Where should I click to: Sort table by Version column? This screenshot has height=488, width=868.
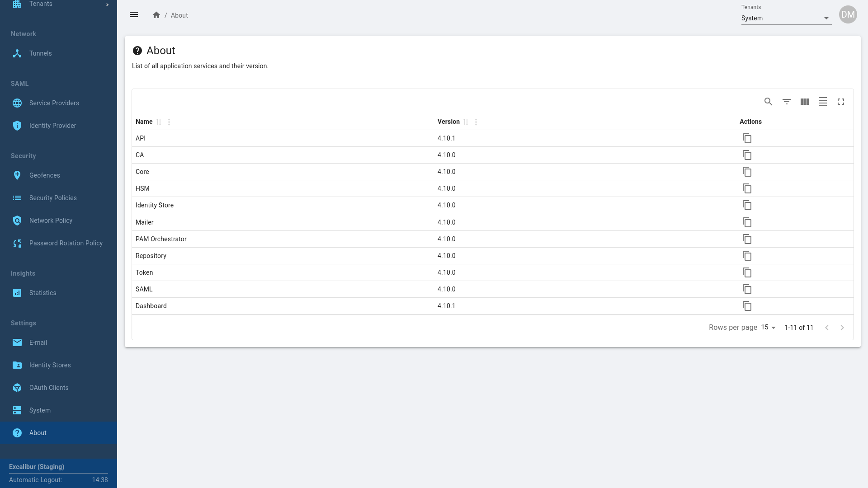click(466, 122)
